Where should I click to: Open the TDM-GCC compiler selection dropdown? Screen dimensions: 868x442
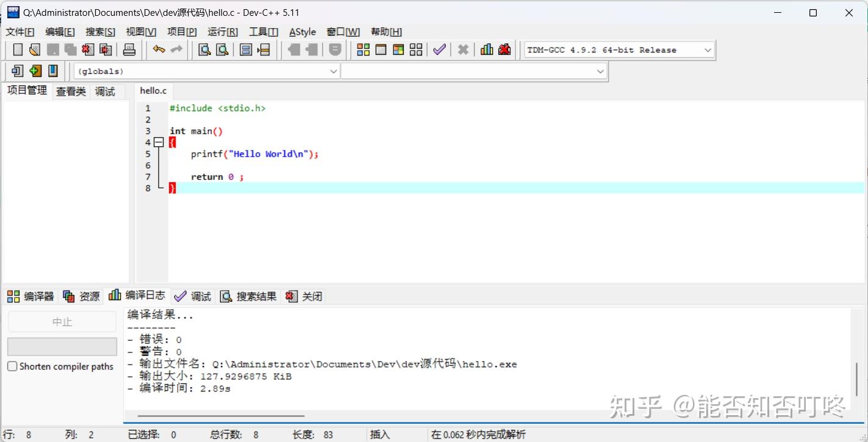(707, 49)
